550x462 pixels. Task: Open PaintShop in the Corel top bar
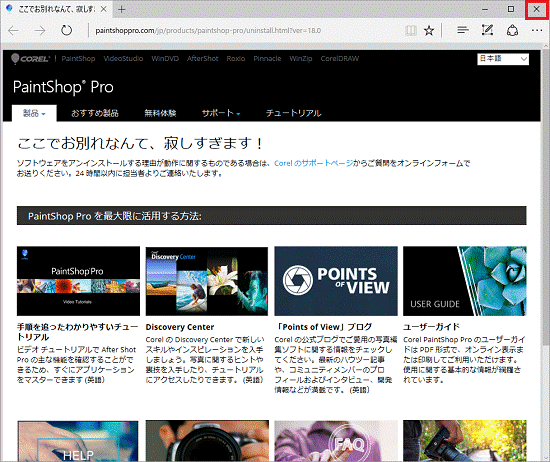(78, 59)
